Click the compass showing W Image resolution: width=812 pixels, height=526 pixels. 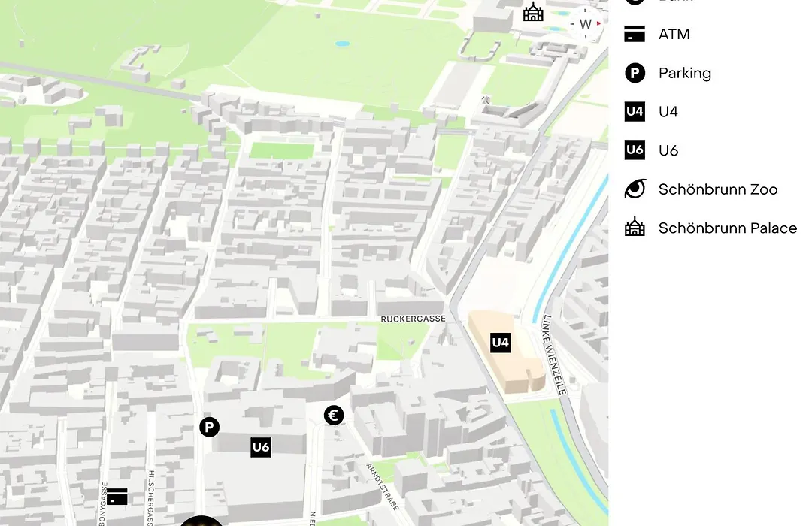pos(586,24)
